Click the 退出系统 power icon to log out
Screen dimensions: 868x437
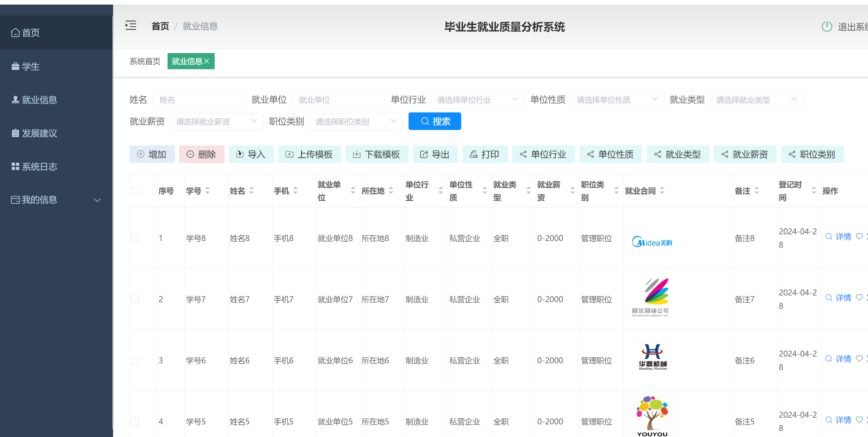(827, 26)
